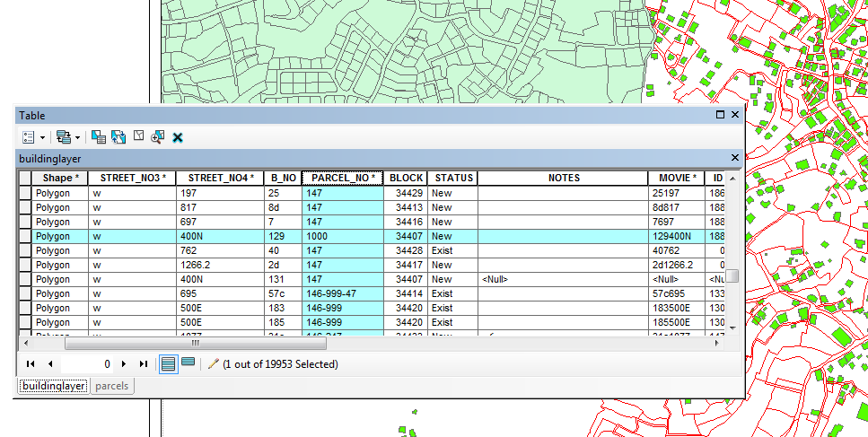Select the row selector for 400N, B_NO 129
The width and height of the screenshot is (868, 437).
(25, 236)
